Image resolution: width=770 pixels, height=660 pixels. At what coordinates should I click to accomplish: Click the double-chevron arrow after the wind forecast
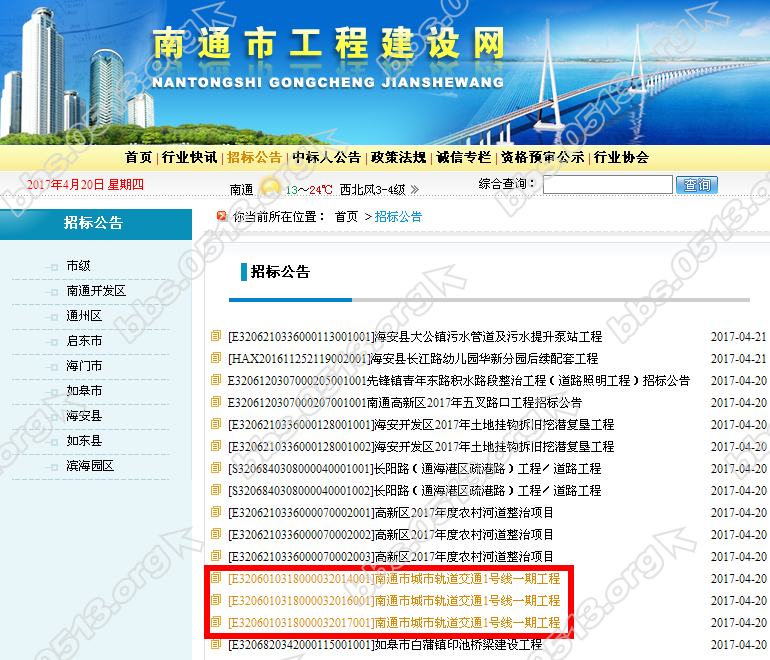(414, 189)
